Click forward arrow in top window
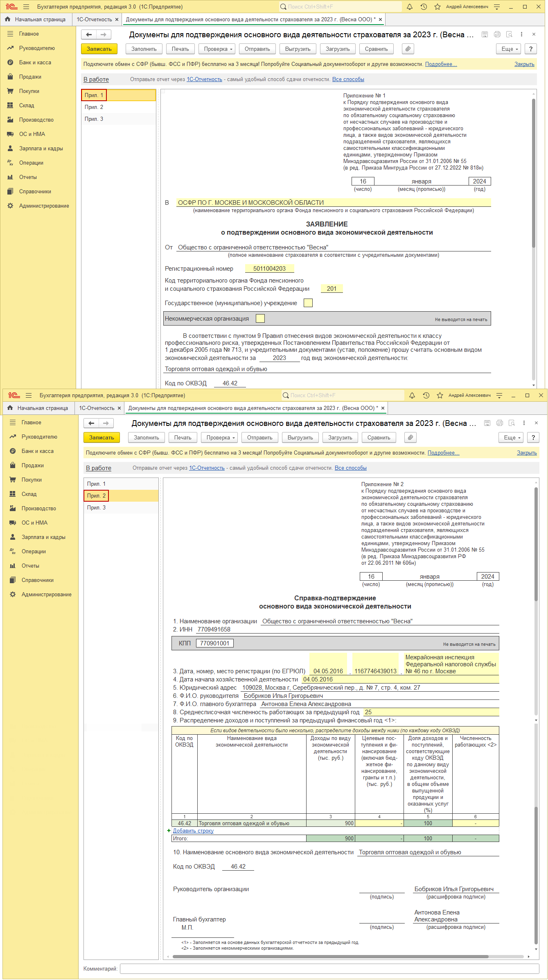The height and width of the screenshot is (980, 548). pos(104,34)
